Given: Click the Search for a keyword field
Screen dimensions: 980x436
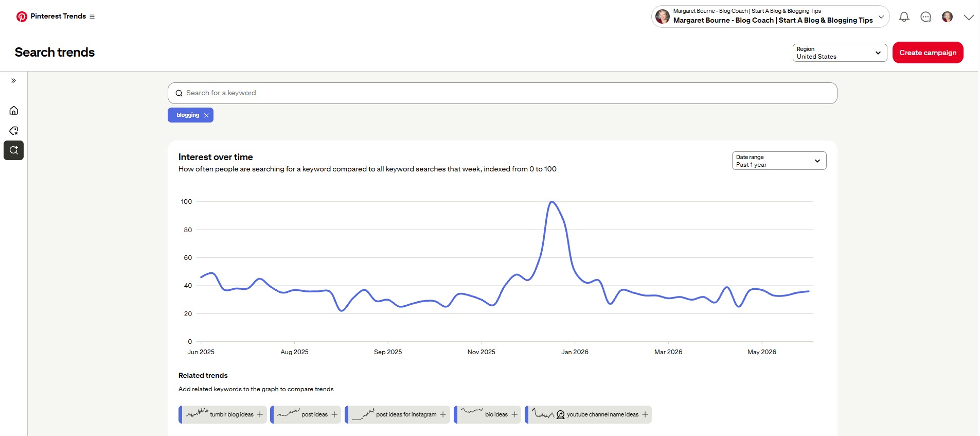Looking at the screenshot, I should point(502,93).
